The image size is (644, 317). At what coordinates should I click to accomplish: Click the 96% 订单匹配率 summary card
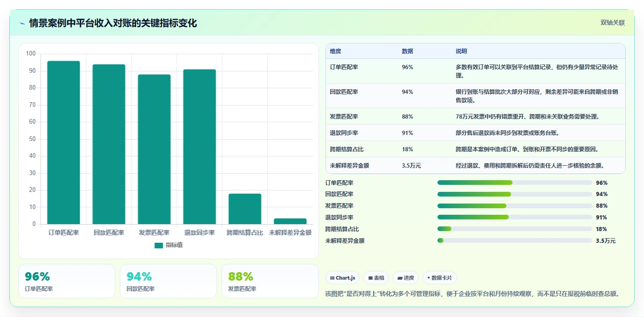(67, 281)
